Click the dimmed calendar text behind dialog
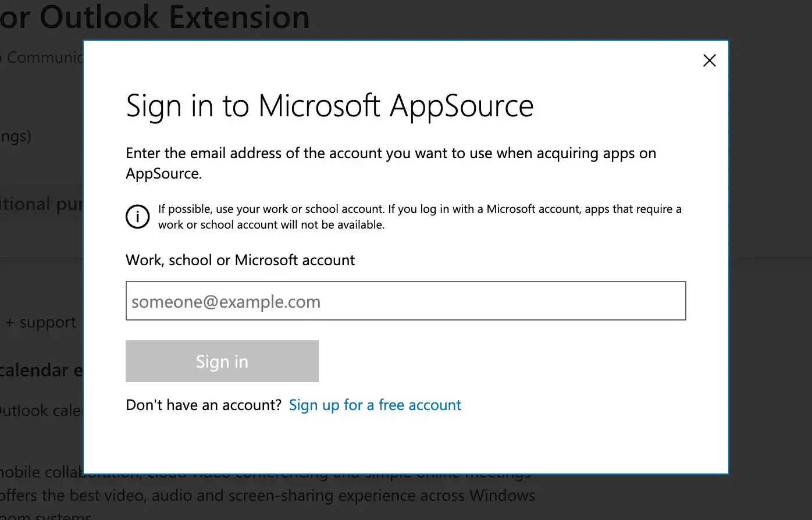Screen dimensions: 812x520 click(x=41, y=370)
